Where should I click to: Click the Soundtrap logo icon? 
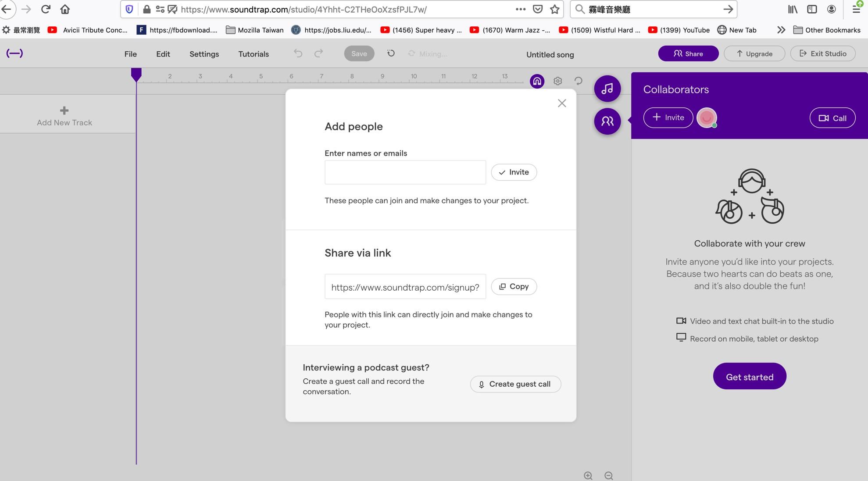pyautogui.click(x=14, y=53)
